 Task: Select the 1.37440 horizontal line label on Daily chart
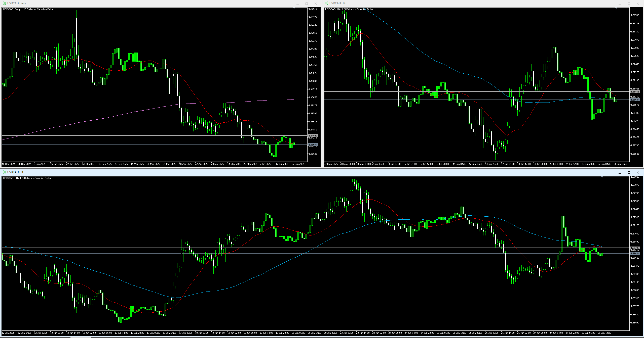click(x=313, y=136)
